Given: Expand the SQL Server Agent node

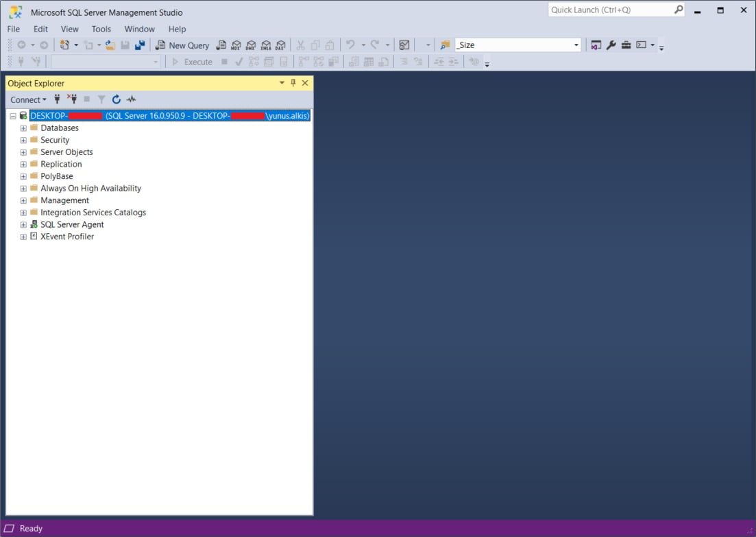Looking at the screenshot, I should (23, 224).
